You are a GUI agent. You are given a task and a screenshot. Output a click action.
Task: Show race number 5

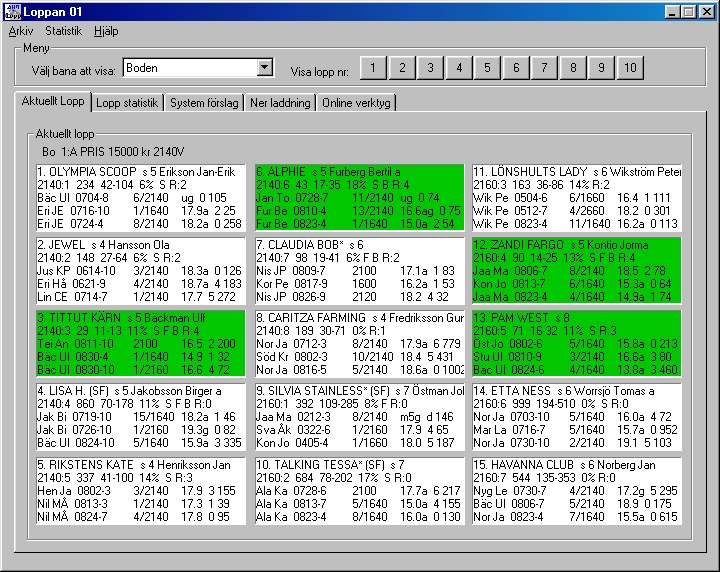(x=487, y=68)
